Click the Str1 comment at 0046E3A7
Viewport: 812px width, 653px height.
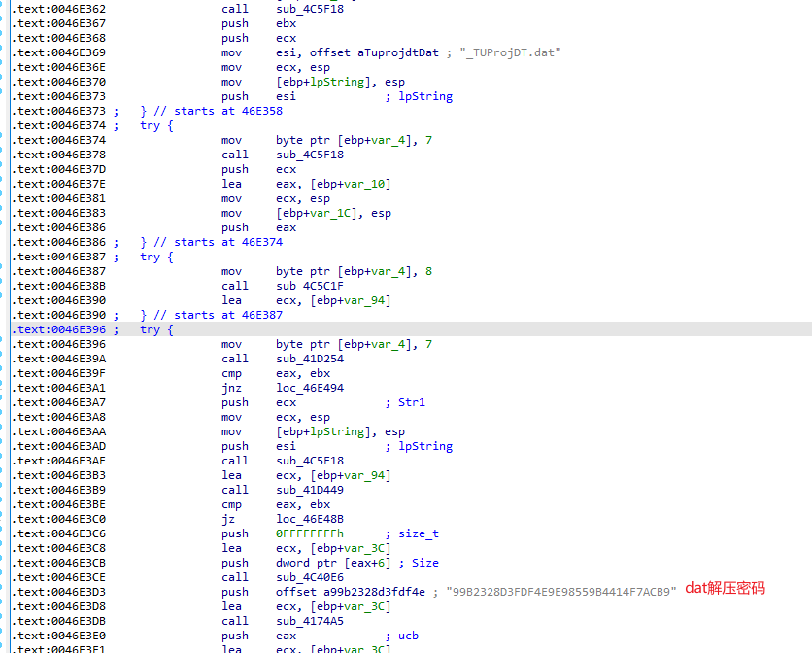click(412, 402)
